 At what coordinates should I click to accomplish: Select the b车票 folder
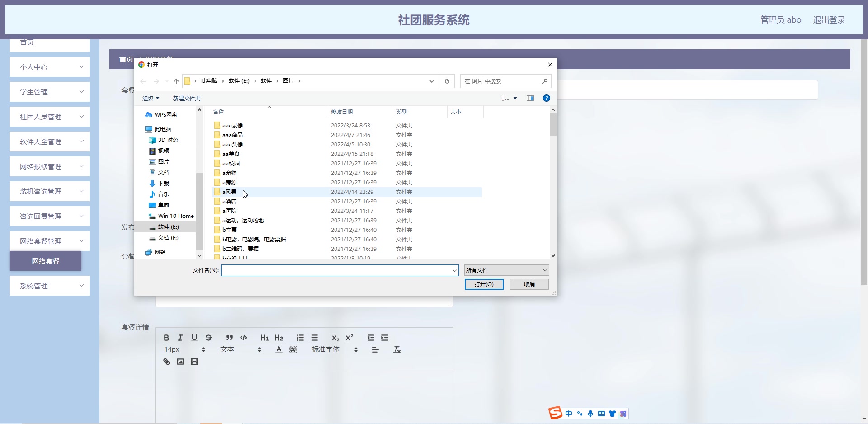(x=347, y=230)
